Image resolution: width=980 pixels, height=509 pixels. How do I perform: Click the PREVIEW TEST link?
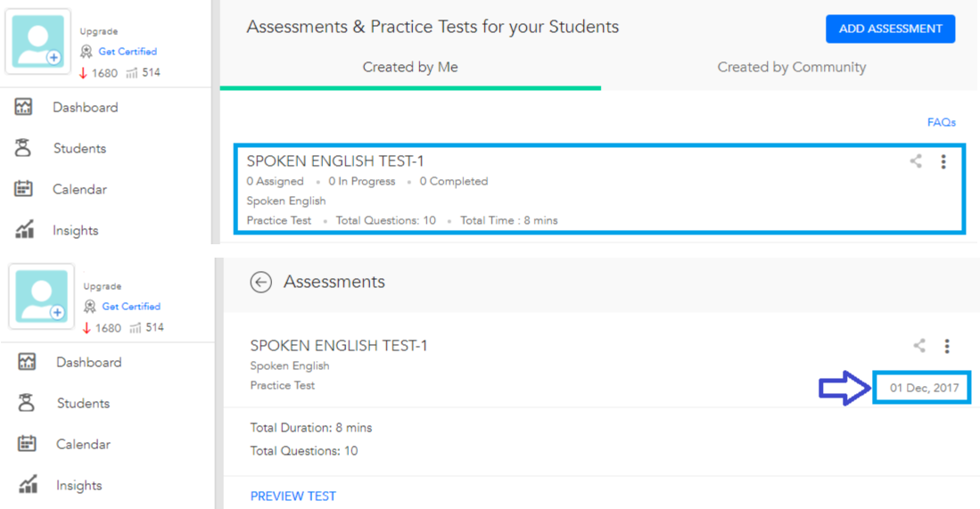[293, 496]
